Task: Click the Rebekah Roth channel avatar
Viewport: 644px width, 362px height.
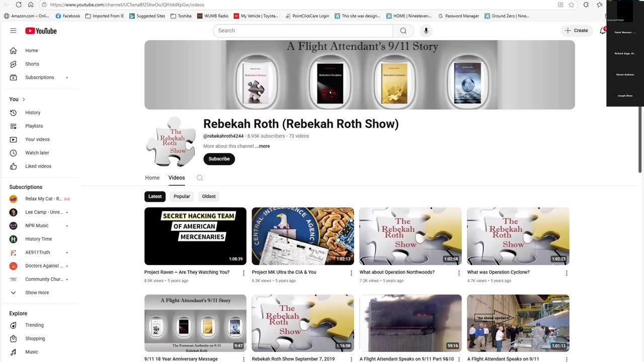Action: coord(171,142)
